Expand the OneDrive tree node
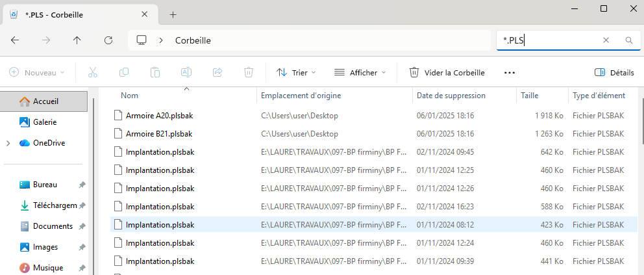 (x=8, y=143)
